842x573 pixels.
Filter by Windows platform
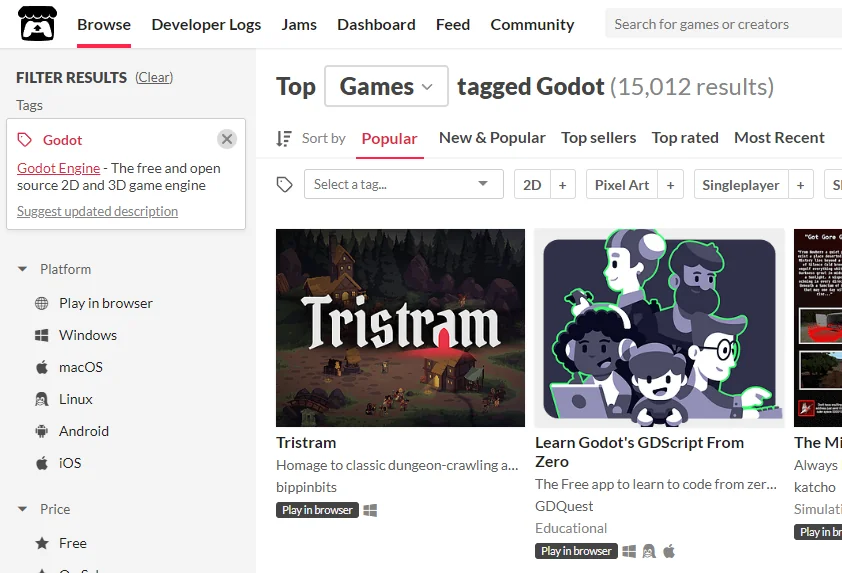pos(88,335)
